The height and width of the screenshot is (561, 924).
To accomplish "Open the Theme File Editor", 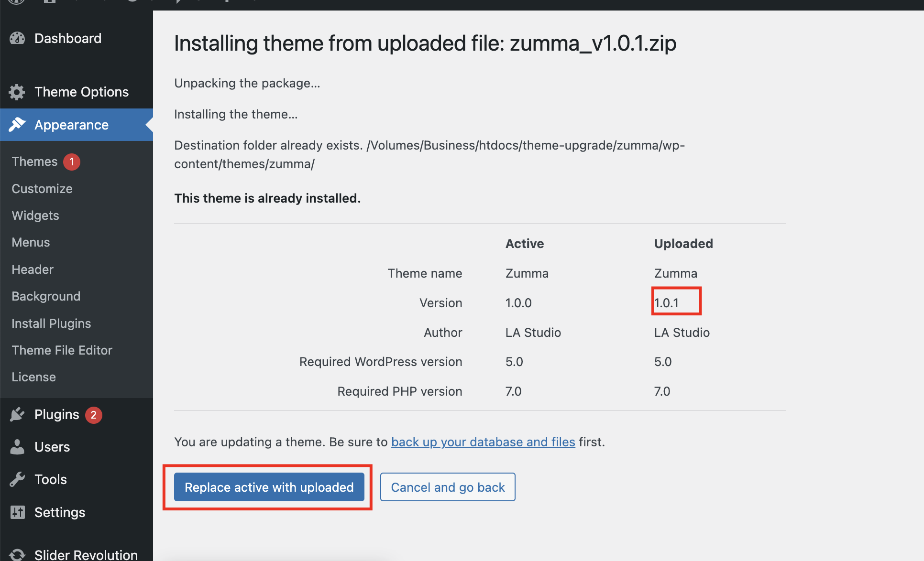I will pos(62,350).
